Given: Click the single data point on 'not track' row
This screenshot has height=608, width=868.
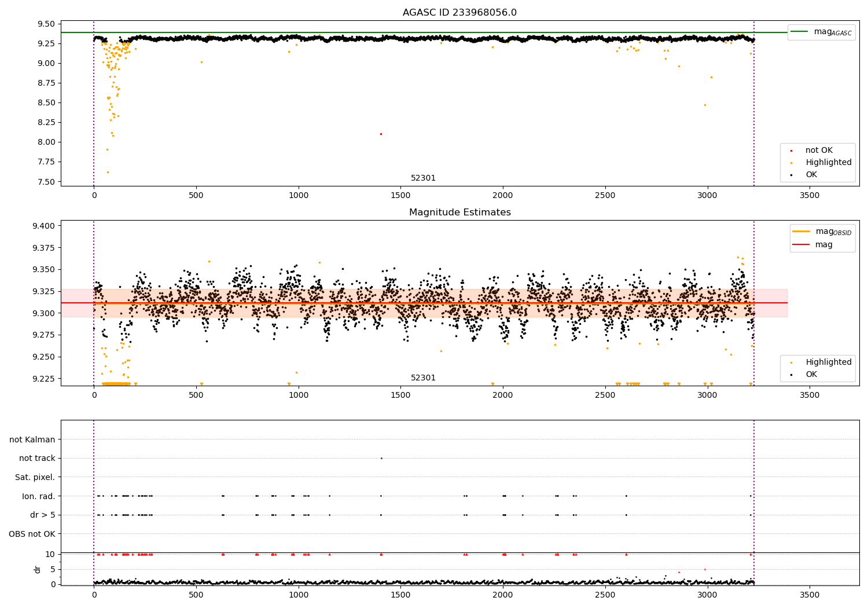Looking at the screenshot, I should point(381,458).
